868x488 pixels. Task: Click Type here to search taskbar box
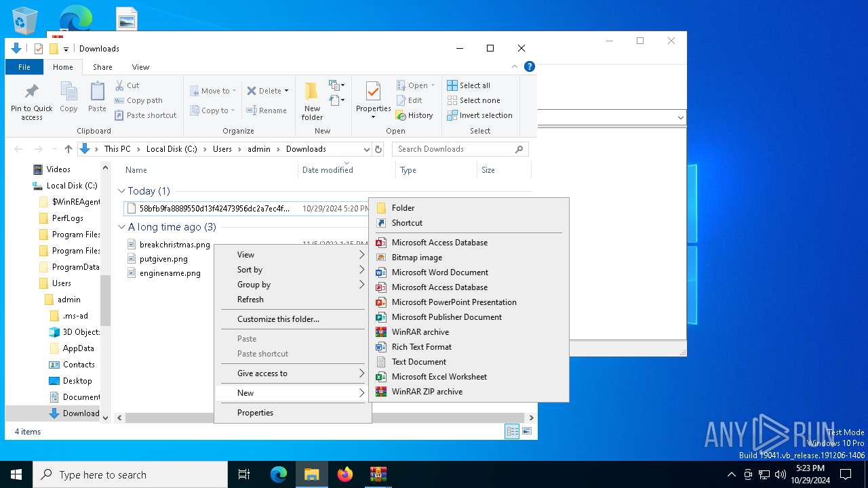pyautogui.click(x=130, y=474)
